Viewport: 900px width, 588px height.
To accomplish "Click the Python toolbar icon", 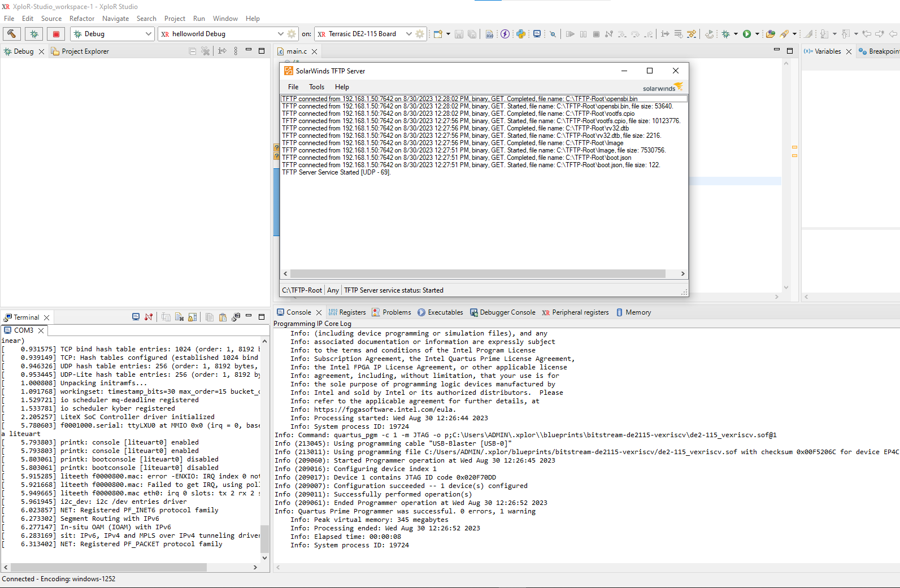I will pyautogui.click(x=521, y=34).
